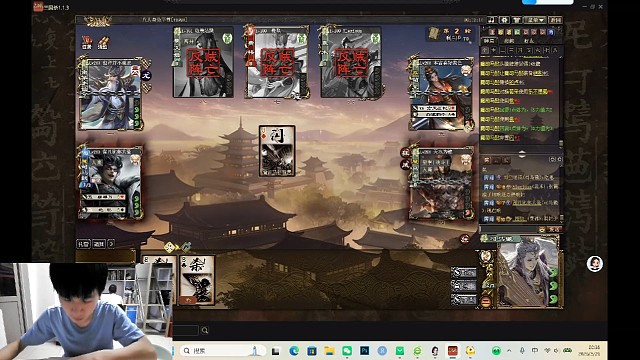Click the microphone icon in system tray

click(x=522, y=351)
